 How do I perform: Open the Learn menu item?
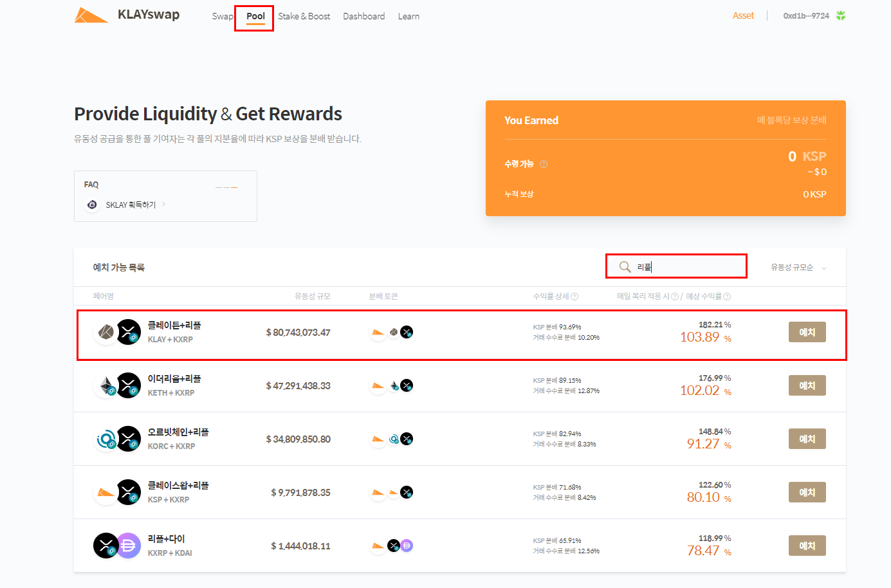coord(409,16)
